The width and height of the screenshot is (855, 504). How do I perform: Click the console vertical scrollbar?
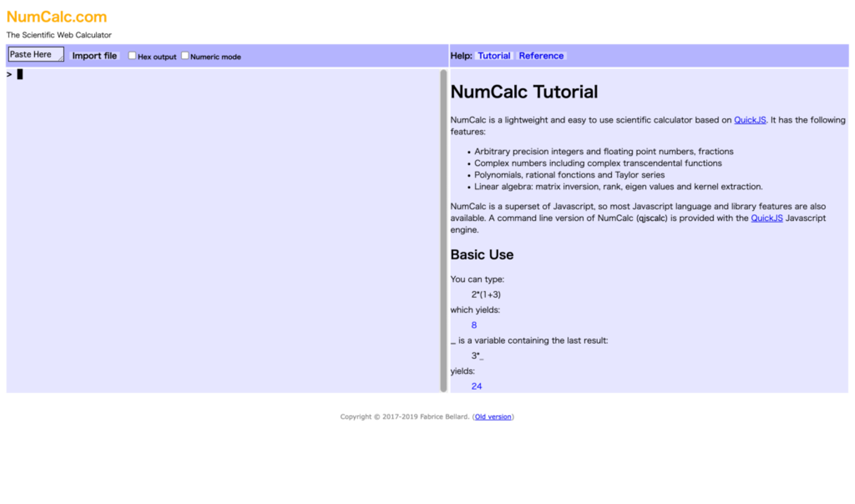(x=443, y=230)
